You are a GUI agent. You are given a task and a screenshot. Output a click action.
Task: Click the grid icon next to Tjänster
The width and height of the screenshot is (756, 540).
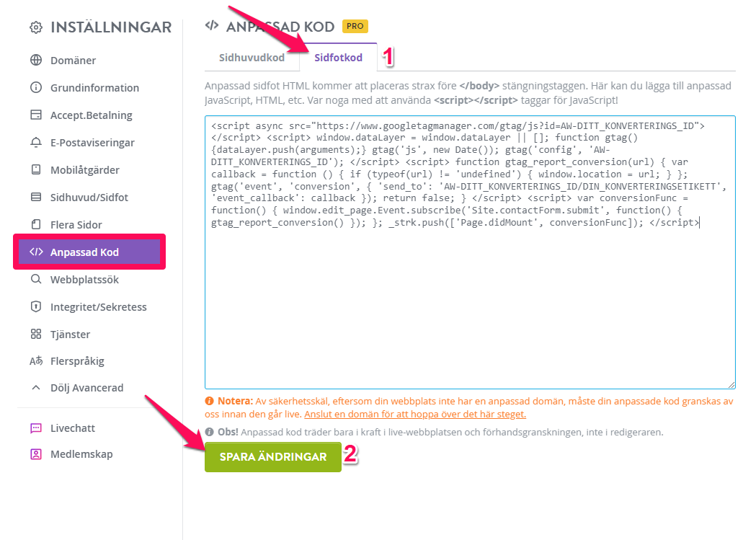pos(36,334)
